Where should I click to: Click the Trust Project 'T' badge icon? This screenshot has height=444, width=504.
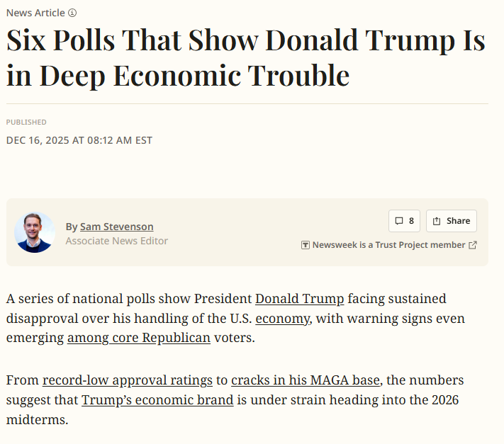pyautogui.click(x=306, y=245)
